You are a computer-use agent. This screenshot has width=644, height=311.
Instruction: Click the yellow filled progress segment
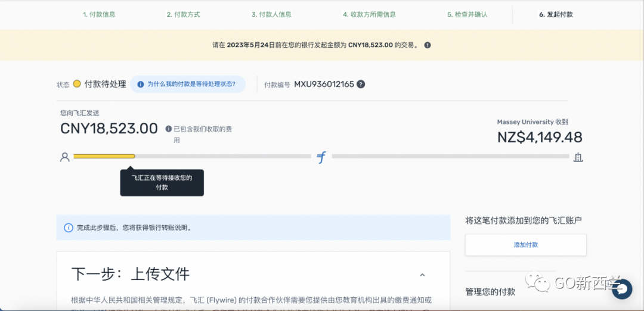click(104, 156)
